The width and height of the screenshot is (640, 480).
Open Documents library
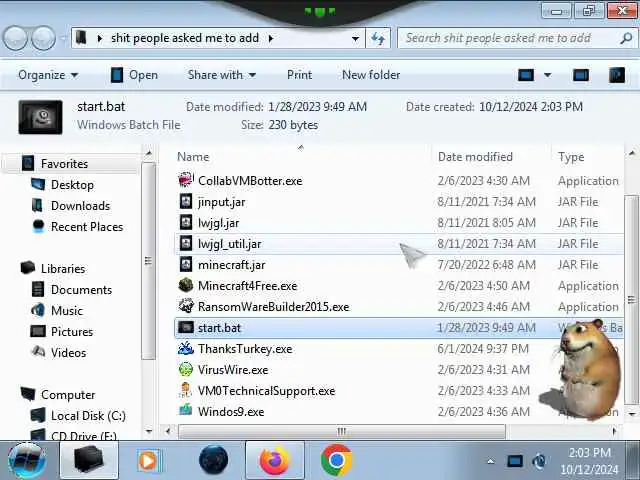[81, 290]
